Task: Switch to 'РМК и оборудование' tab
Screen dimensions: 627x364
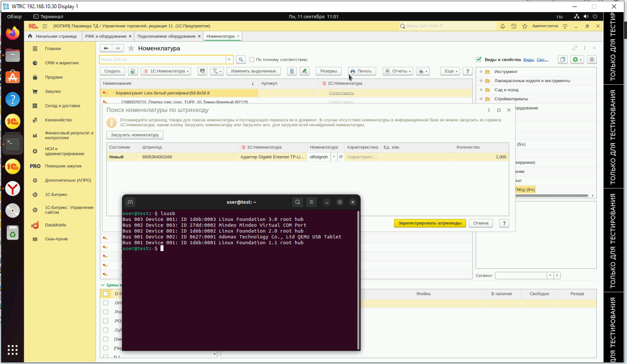Action: [106, 36]
